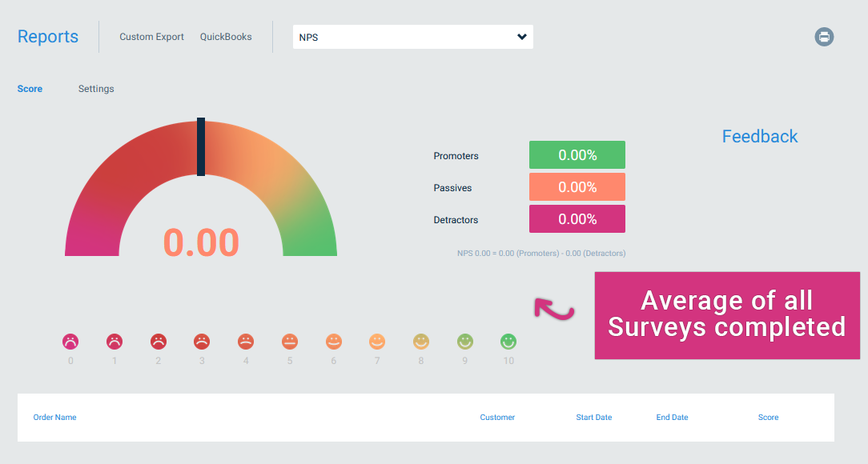Select the "8" yellow smiley icon
868x464 pixels.
click(420, 341)
